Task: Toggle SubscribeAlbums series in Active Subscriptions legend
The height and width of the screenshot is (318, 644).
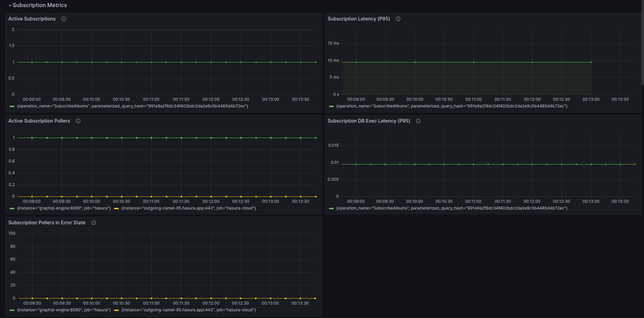Action: click(x=132, y=106)
